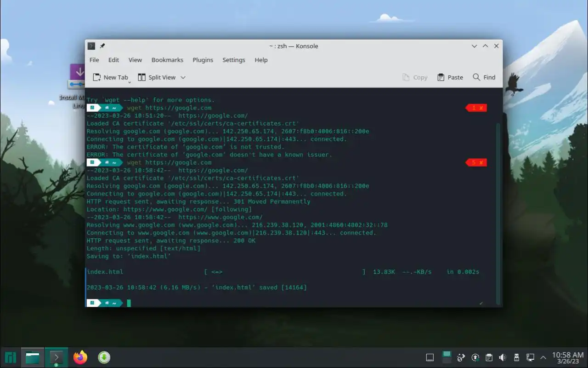588x368 pixels.
Task: Click the green download installer taskbar icon
Action: point(104,357)
